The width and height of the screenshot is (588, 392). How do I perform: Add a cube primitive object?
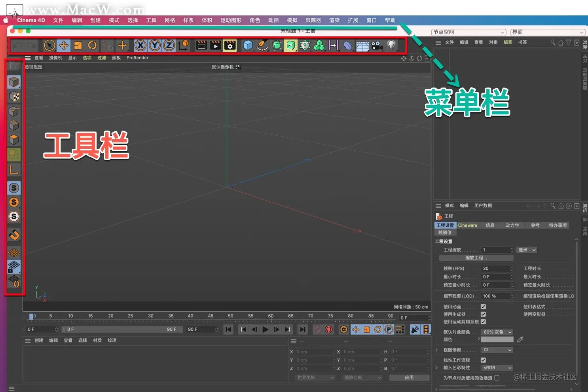tap(248, 45)
